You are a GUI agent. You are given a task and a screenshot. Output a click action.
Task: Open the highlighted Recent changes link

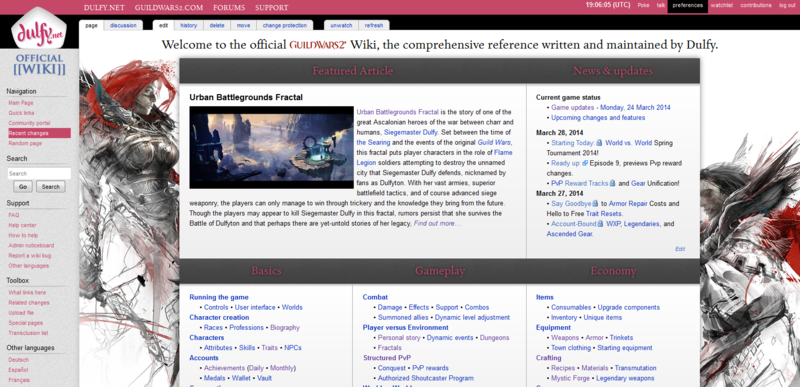[x=39, y=133]
